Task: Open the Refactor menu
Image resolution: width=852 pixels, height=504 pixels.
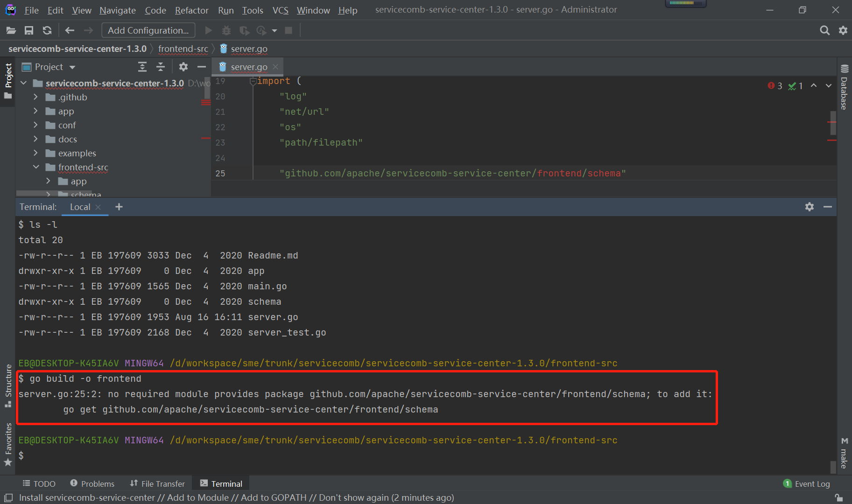Action: click(191, 10)
